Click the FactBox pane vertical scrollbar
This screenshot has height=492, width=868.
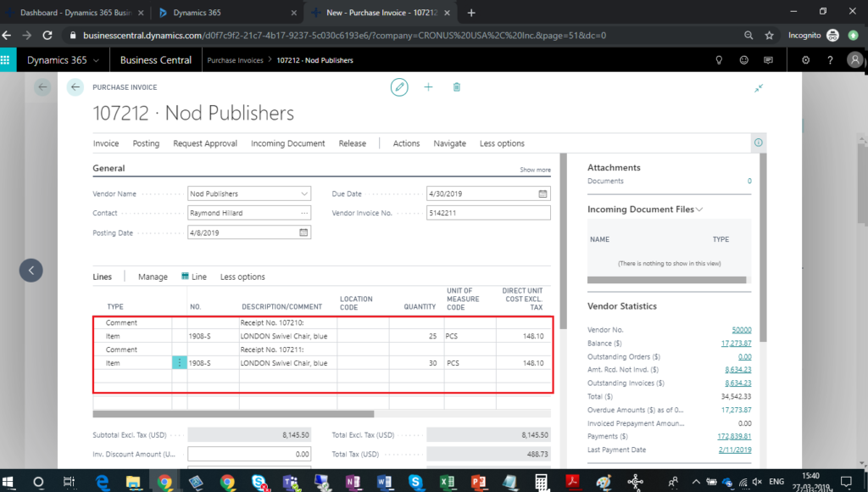point(763,247)
